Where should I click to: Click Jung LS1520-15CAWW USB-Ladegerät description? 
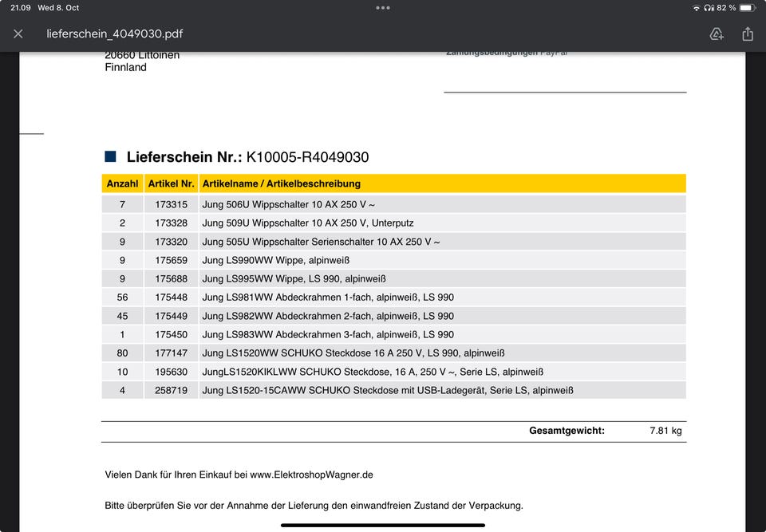(x=388, y=390)
